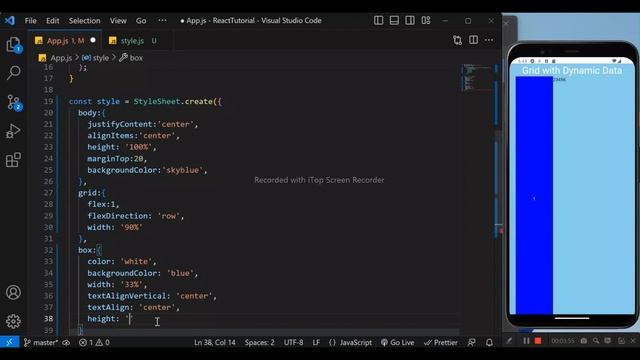
Task: Open the Run and Debug view
Action: click(x=13, y=131)
